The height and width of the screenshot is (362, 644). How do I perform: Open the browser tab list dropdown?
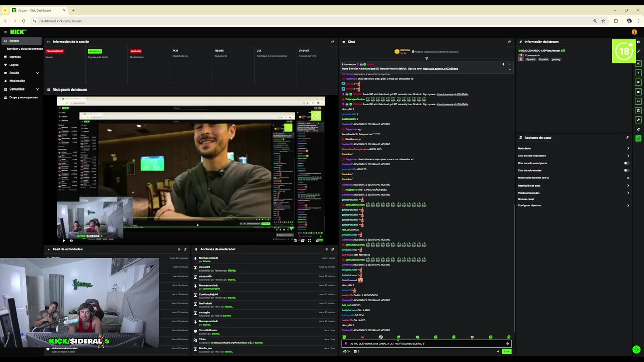click(x=5, y=10)
